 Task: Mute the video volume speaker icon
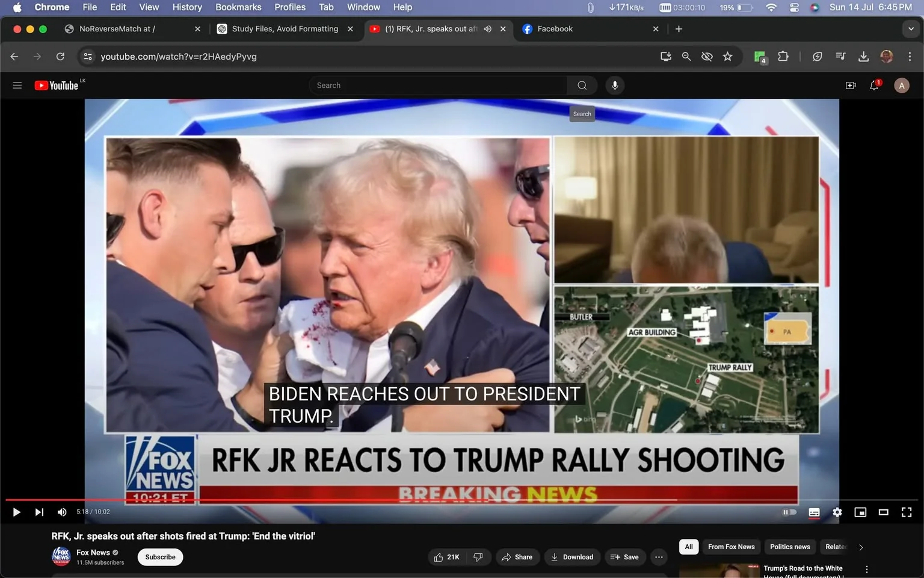pyautogui.click(x=61, y=512)
